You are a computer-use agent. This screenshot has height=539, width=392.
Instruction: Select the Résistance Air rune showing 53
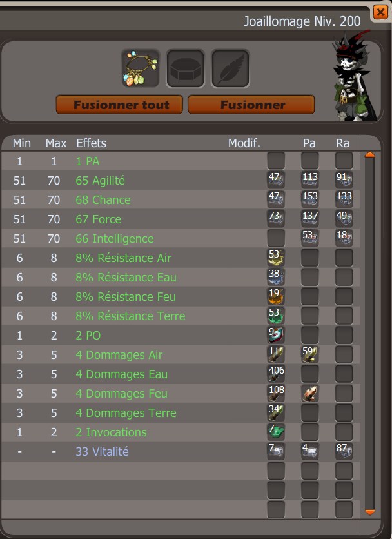[x=276, y=258]
